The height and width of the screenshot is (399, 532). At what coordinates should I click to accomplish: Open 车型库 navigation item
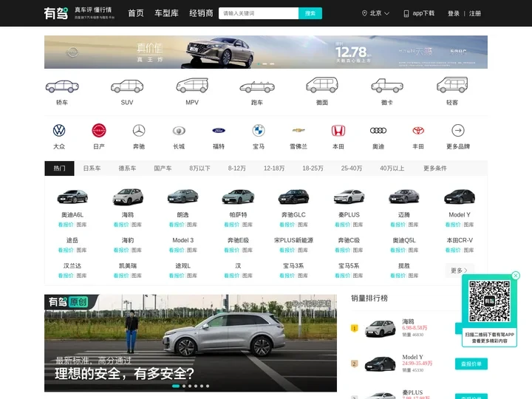click(x=166, y=13)
